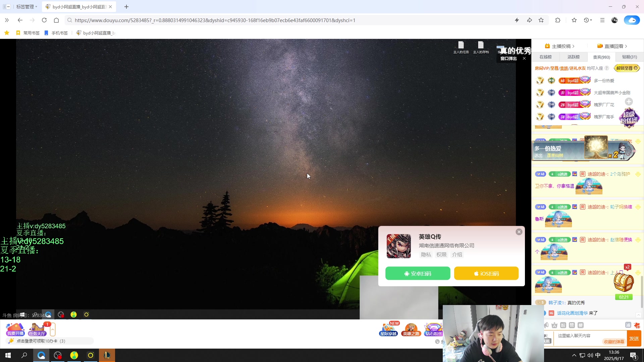Click the crown A chat style icon
The width and height of the screenshot is (644, 362).
[554, 325]
